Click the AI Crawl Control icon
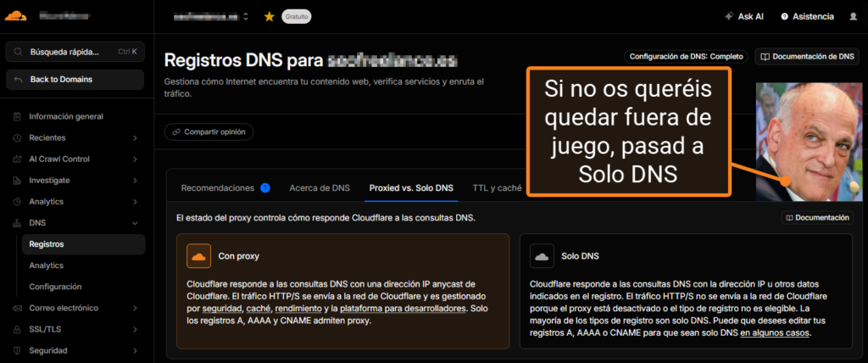This screenshot has height=363, width=868. pyautogui.click(x=17, y=159)
